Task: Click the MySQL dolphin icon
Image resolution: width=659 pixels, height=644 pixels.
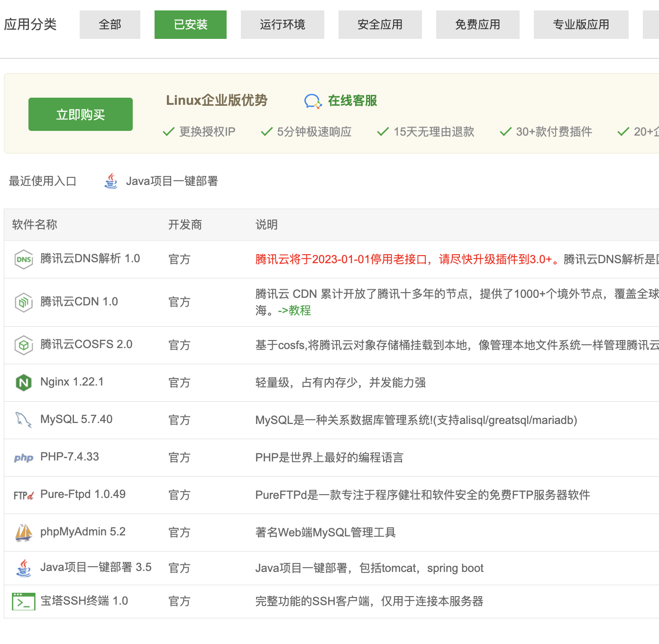Action: tap(24, 420)
